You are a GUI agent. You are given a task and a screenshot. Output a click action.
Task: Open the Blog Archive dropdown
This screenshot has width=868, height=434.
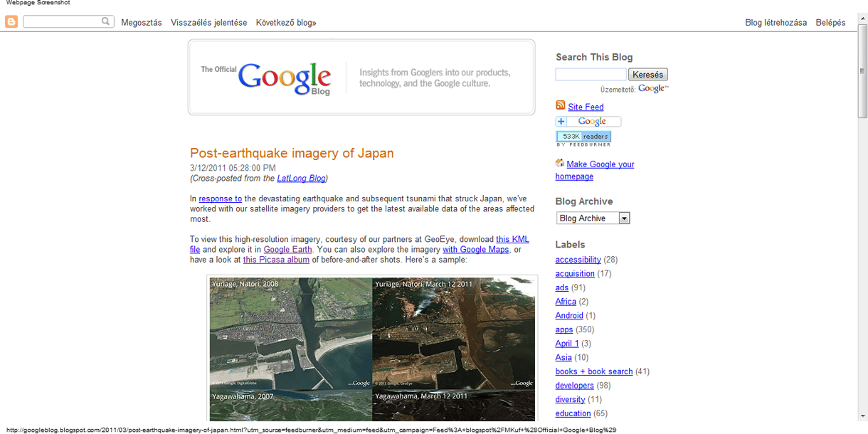coord(593,218)
